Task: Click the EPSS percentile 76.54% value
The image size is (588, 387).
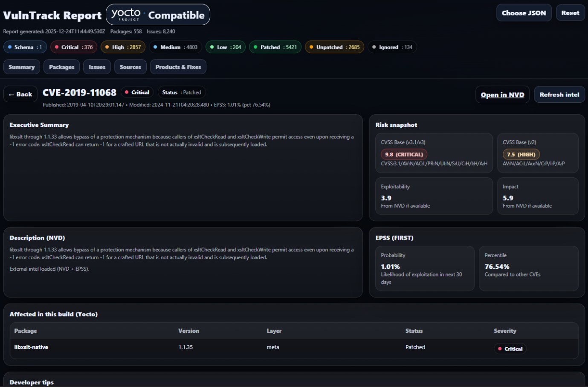Action: pos(497,266)
